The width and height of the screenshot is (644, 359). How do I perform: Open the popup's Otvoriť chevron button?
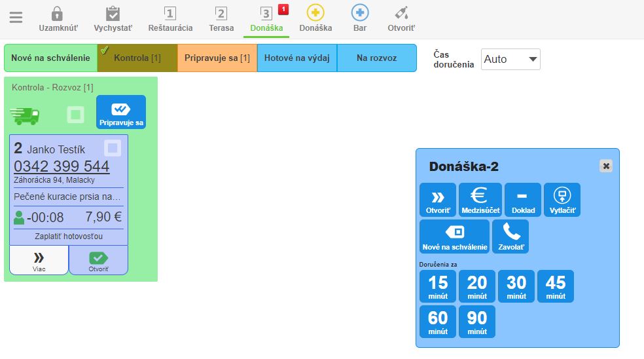click(x=438, y=200)
